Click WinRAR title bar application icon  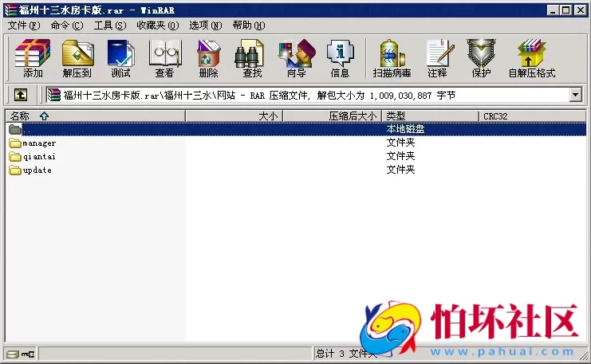click(10, 10)
